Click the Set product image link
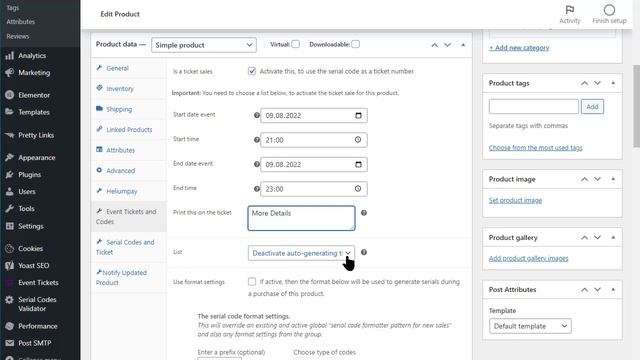 click(x=515, y=200)
